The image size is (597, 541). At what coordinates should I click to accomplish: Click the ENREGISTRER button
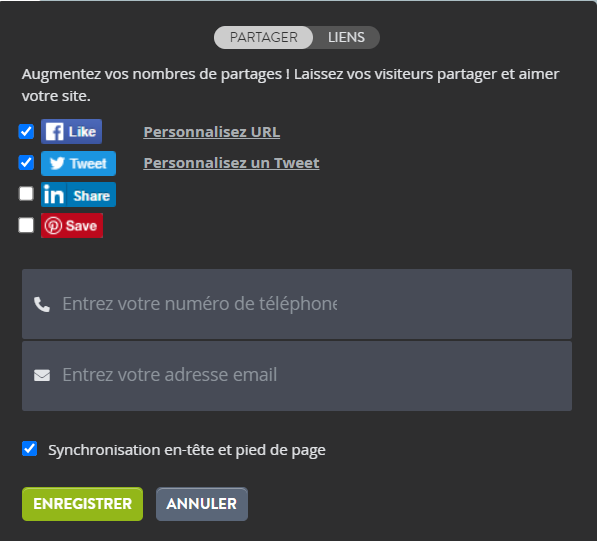(83, 504)
